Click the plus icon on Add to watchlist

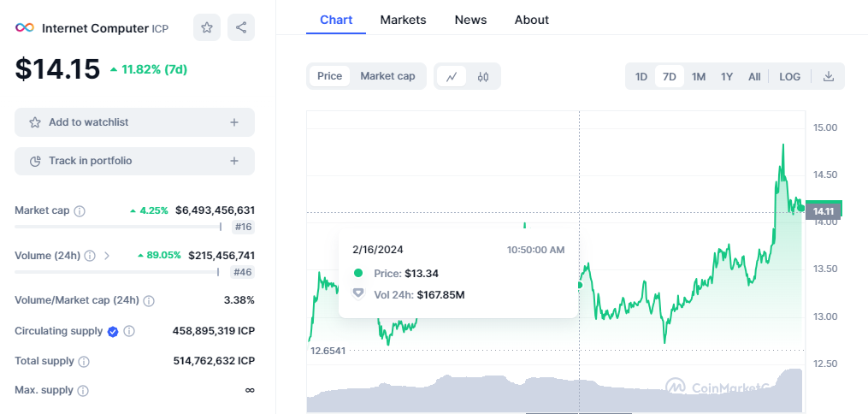[x=234, y=122]
